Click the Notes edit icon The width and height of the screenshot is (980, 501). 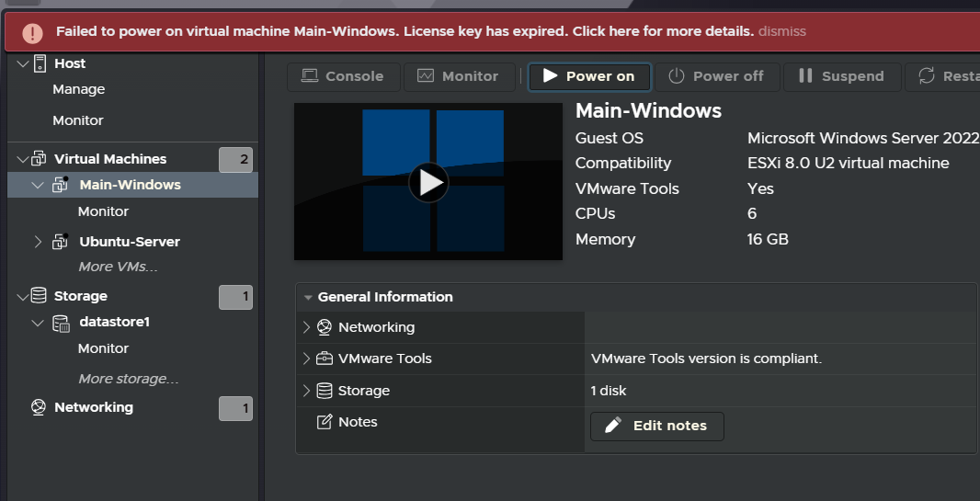click(324, 422)
